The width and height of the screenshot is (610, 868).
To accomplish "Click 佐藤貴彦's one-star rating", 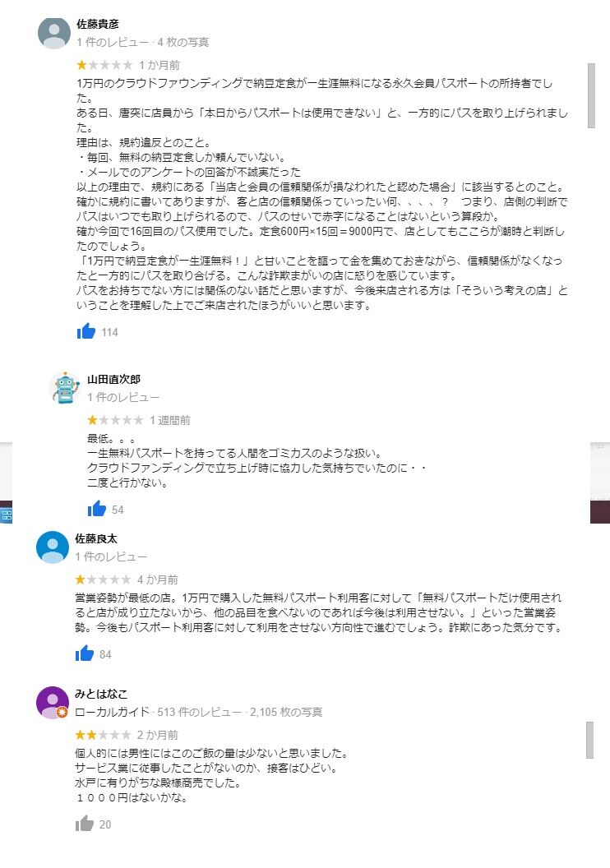I will tap(104, 65).
